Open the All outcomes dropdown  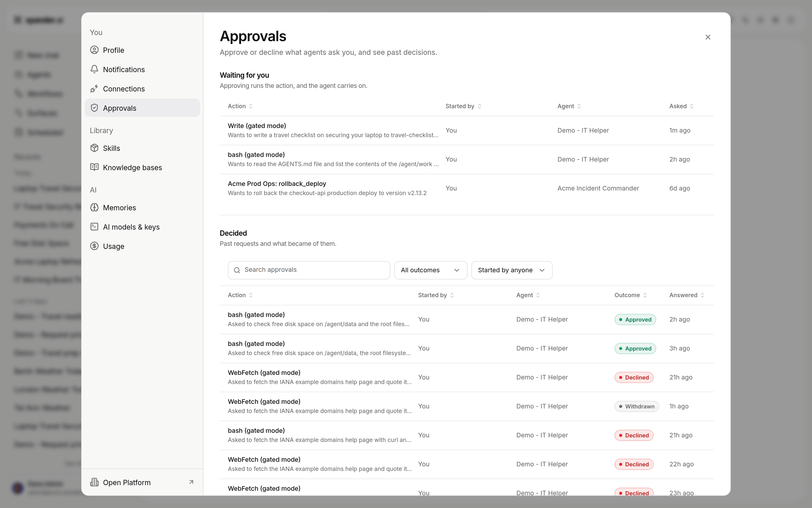(x=431, y=270)
